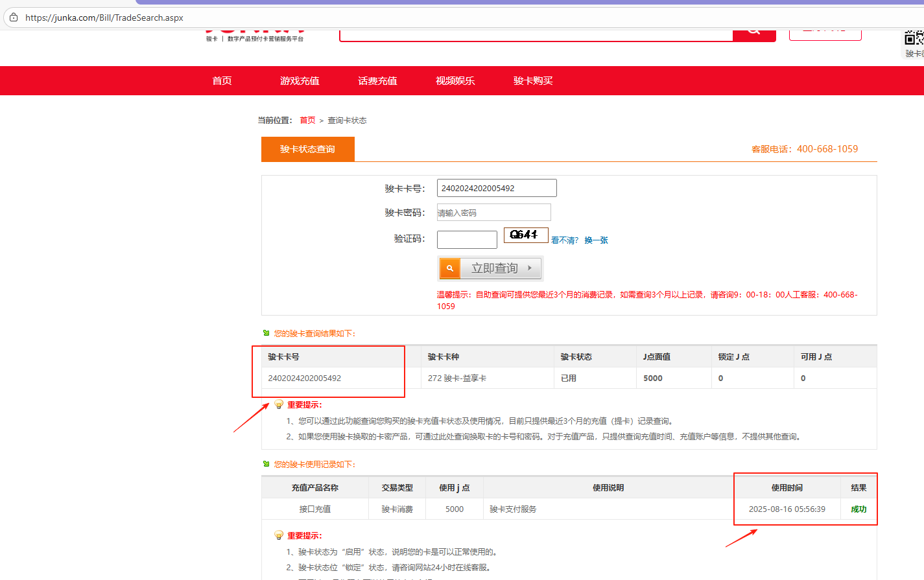Click the 客服电话 400-668-1059 text
The width and height of the screenshot is (924, 580).
coord(805,149)
